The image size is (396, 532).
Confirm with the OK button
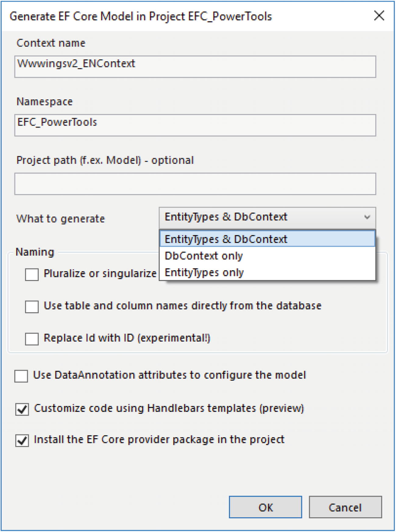pyautogui.click(x=265, y=507)
